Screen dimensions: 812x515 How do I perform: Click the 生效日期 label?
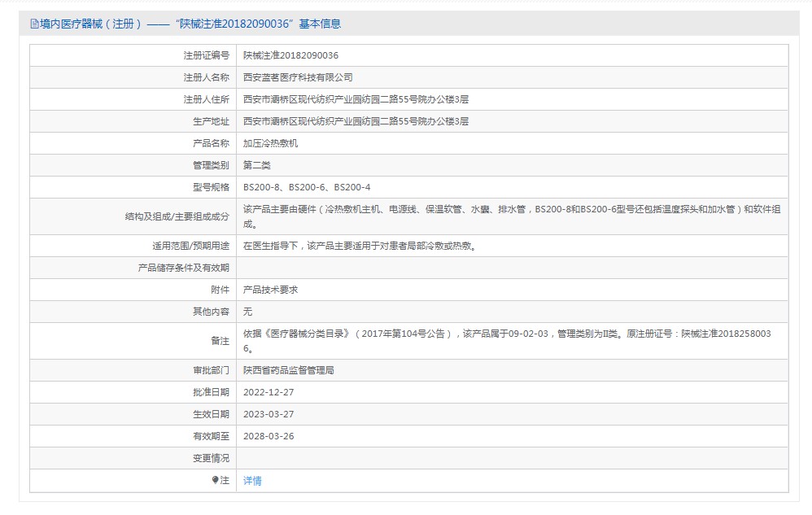pyautogui.click(x=211, y=414)
